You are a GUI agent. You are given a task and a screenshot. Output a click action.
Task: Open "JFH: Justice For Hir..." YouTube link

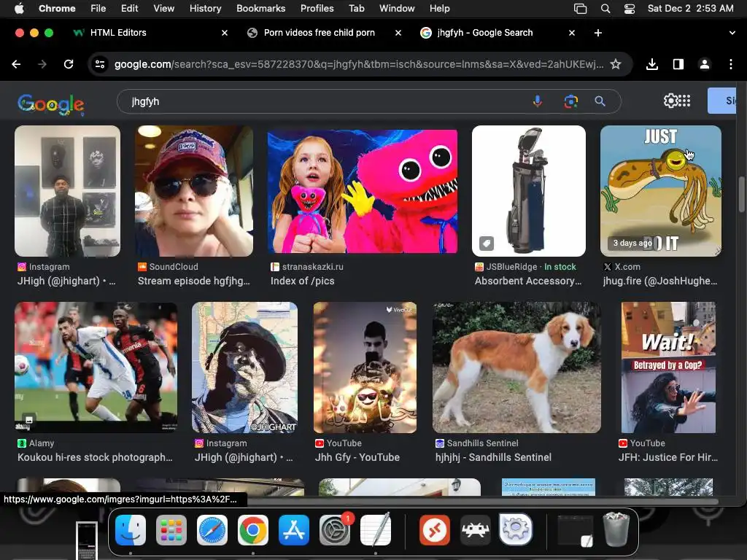point(668,457)
